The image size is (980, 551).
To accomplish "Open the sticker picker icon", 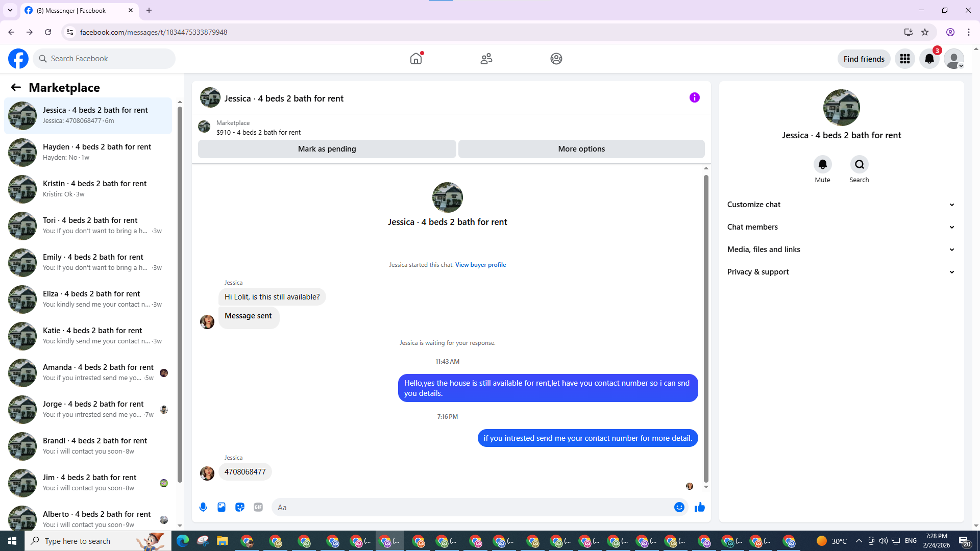I will [240, 507].
